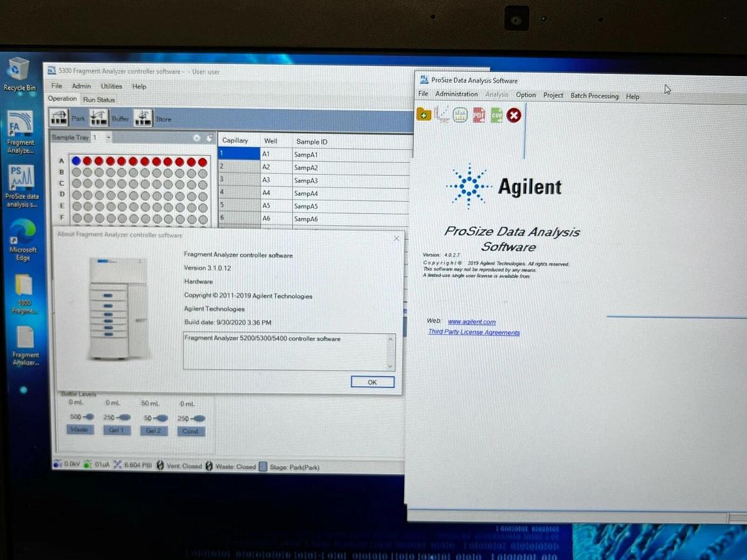Open File menu in Fragment Analyzer controller
Screen dimensions: 747x560
(57, 86)
